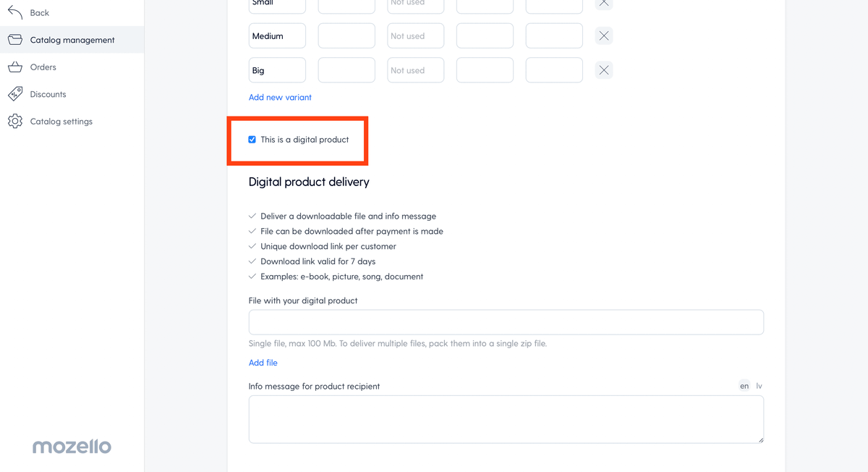
Task: Switch info message language to lv
Action: coord(759,386)
